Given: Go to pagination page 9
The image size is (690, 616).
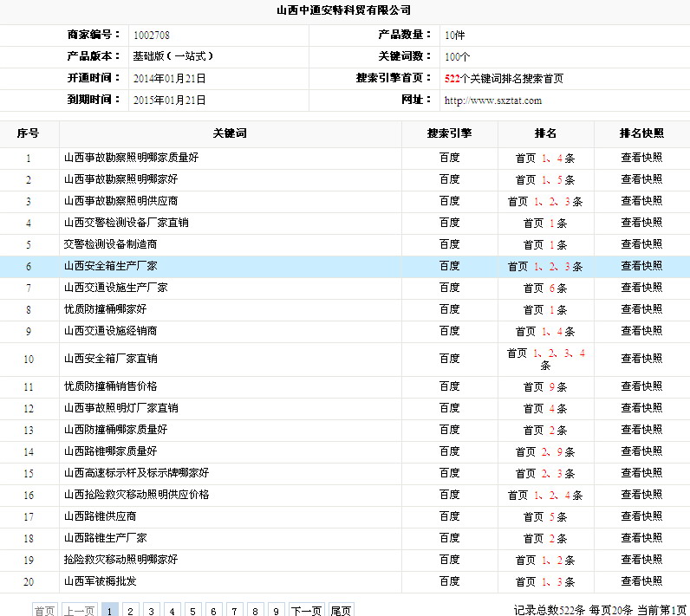Looking at the screenshot, I should pyautogui.click(x=276, y=610).
